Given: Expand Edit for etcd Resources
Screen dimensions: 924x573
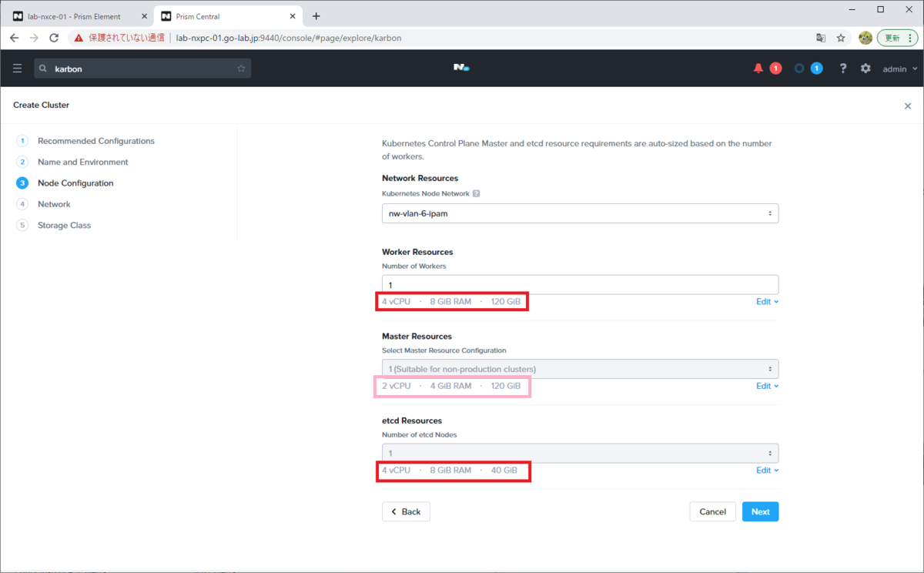Looking at the screenshot, I should point(767,471).
